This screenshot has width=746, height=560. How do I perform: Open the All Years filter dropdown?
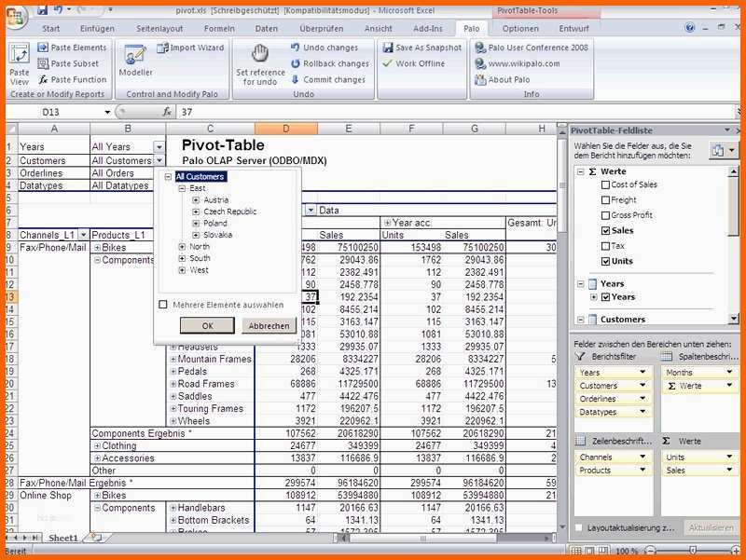click(x=159, y=147)
